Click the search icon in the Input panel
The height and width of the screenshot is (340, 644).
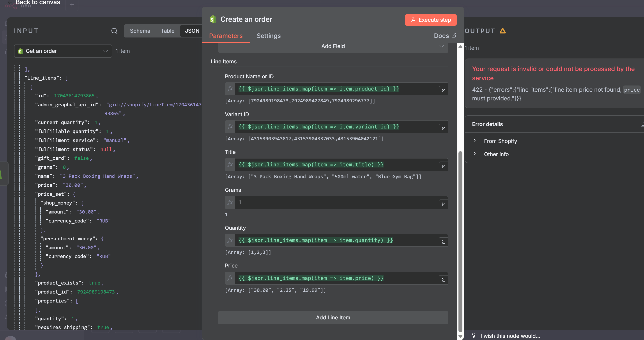pyautogui.click(x=114, y=30)
